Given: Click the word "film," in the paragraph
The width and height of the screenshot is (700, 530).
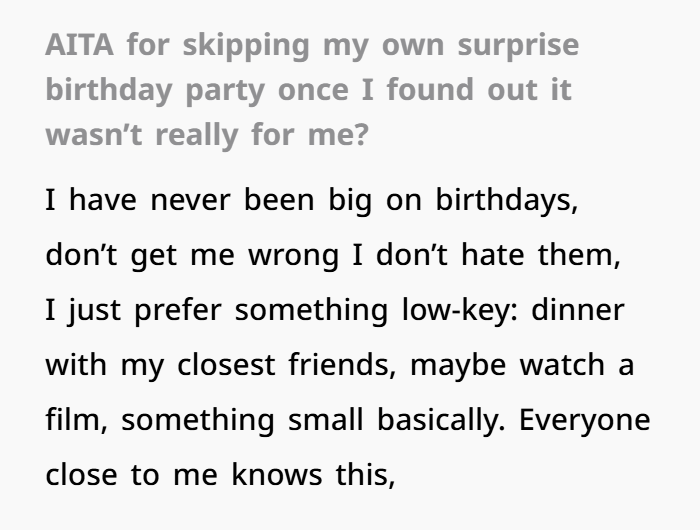Looking at the screenshot, I should click(78, 419).
